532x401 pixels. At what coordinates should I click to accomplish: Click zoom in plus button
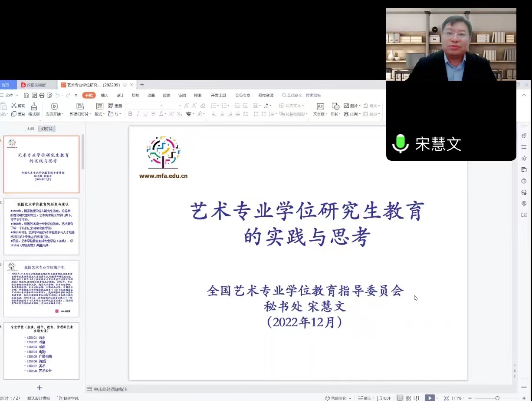coord(524,398)
